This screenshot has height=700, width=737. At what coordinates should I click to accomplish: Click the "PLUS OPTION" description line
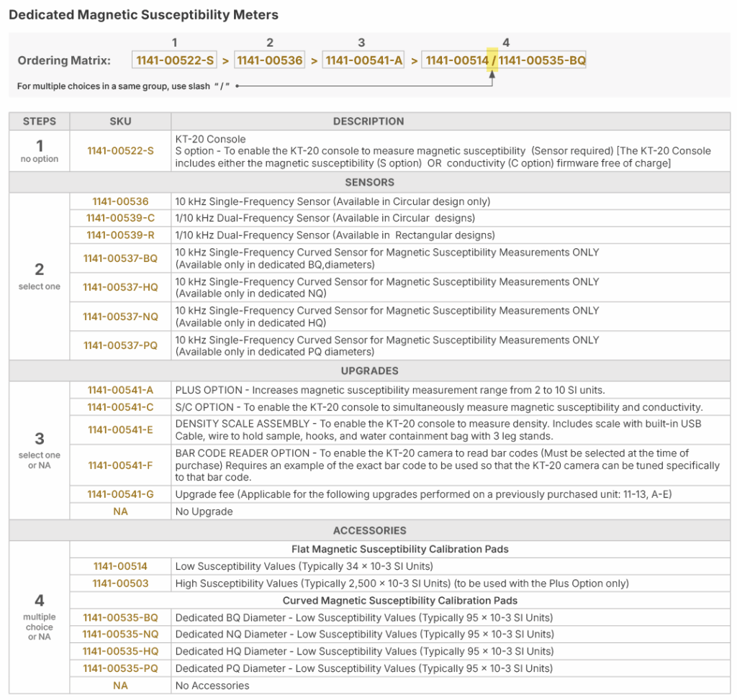tap(390, 390)
